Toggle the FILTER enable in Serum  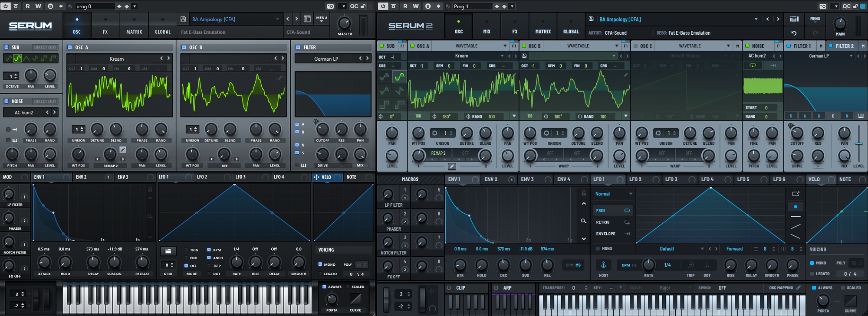click(x=298, y=47)
